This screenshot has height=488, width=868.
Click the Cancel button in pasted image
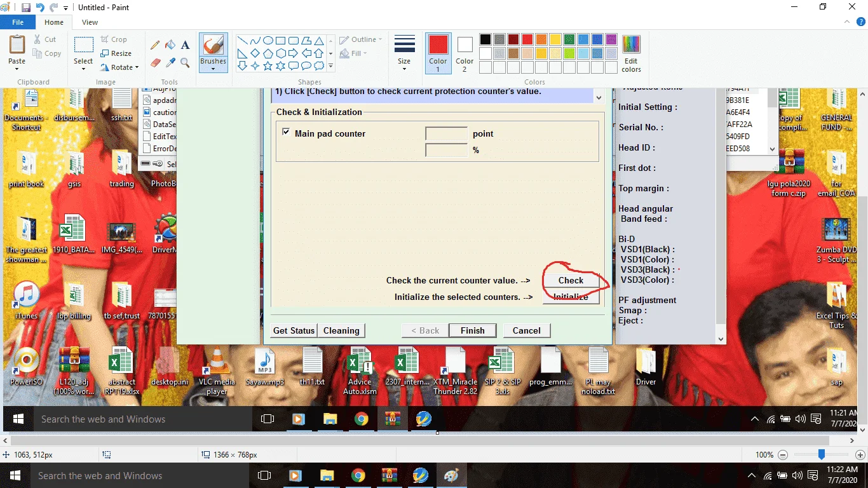[527, 330]
